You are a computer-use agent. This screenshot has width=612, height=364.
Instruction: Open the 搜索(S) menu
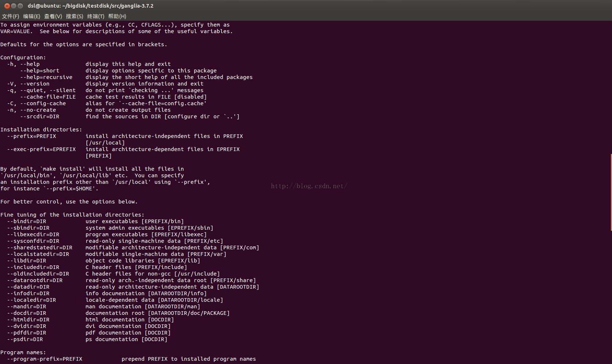74,16
